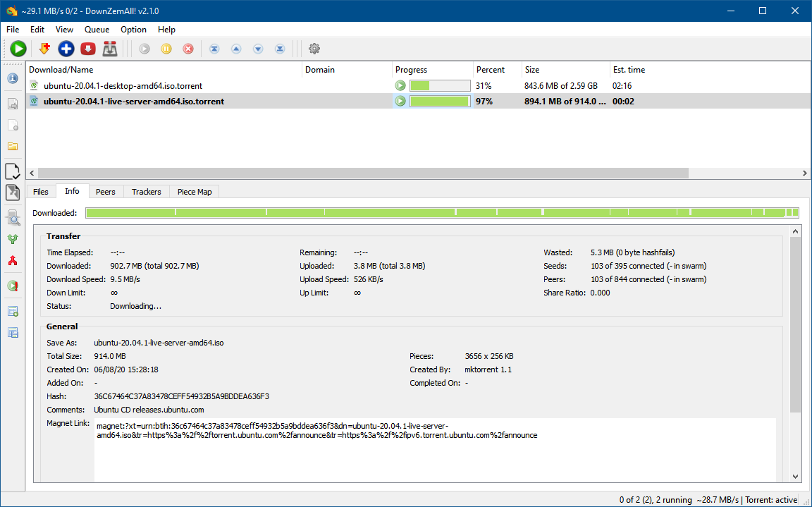Click '843.6 MB of 2.59 GB' size cell
Image resolution: width=812 pixels, height=507 pixels.
[561, 85]
